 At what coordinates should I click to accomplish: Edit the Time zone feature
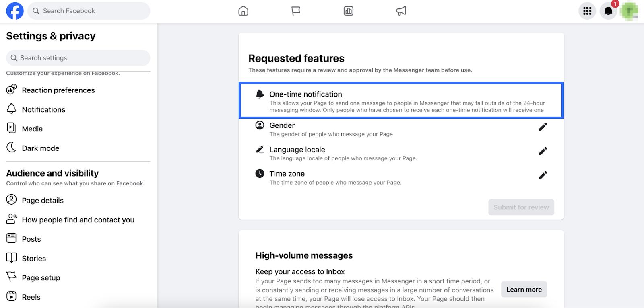click(x=543, y=175)
